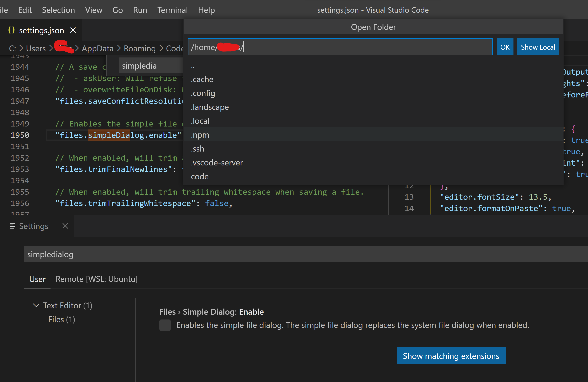Expand breadcrumb chevron before Roaming
Viewport: 588px width, 382px height.
coord(119,48)
